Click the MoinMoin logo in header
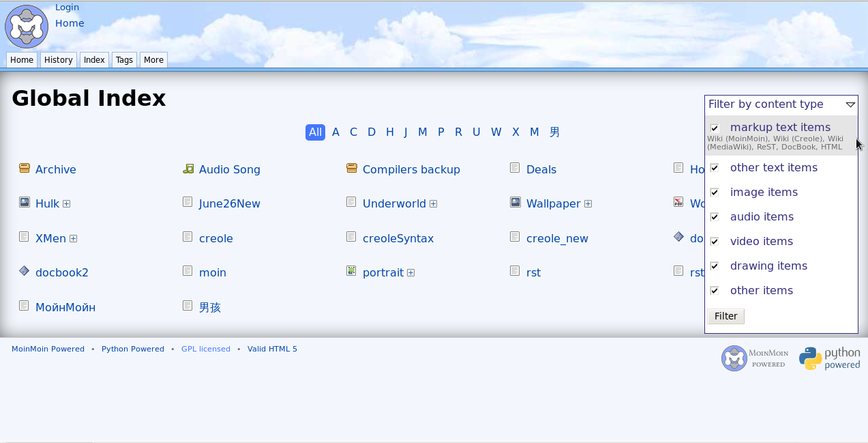868x443 pixels. [x=27, y=27]
